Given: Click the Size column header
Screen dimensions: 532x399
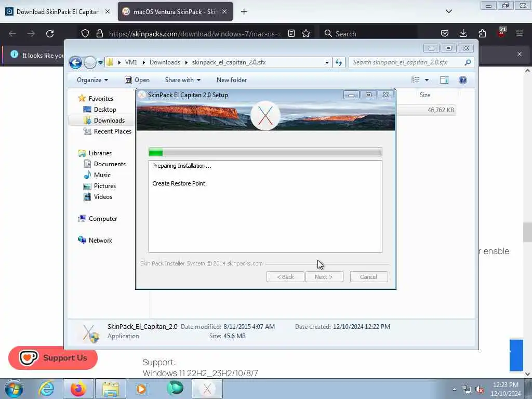Looking at the screenshot, I should click(x=425, y=96).
